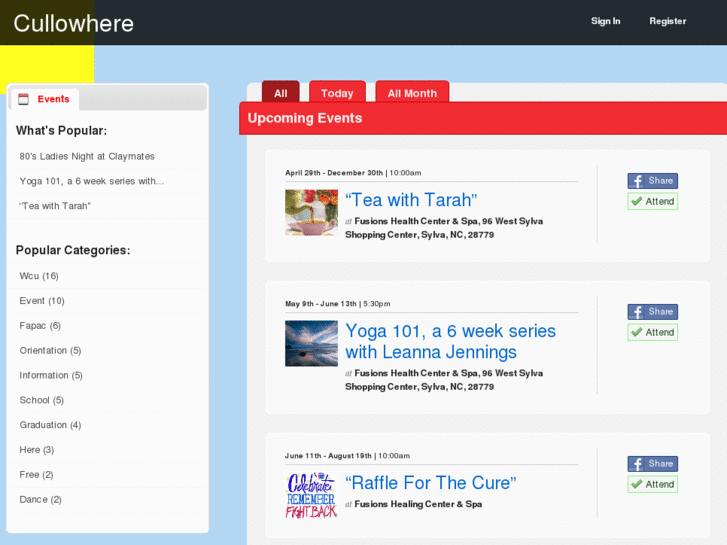
Task: Share Tea with Tarah on Facebook
Action: coord(652,180)
